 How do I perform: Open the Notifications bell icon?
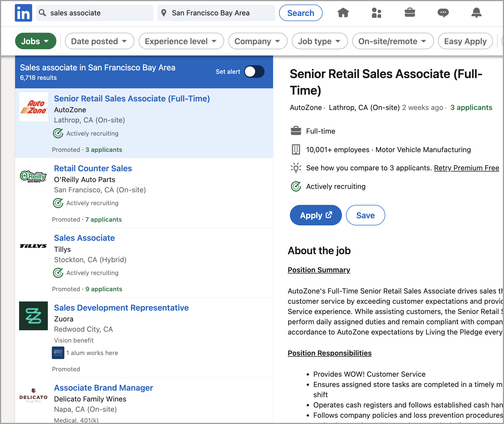click(x=476, y=13)
